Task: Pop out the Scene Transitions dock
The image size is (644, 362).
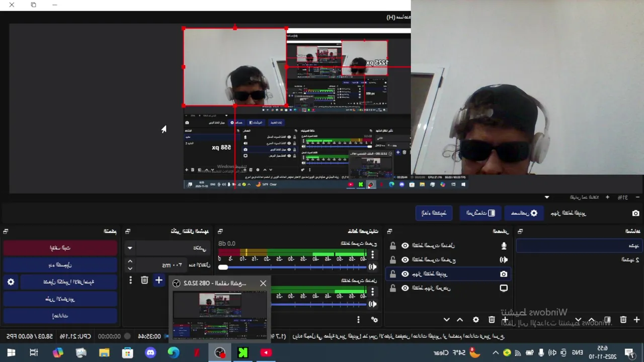Action: click(127, 231)
